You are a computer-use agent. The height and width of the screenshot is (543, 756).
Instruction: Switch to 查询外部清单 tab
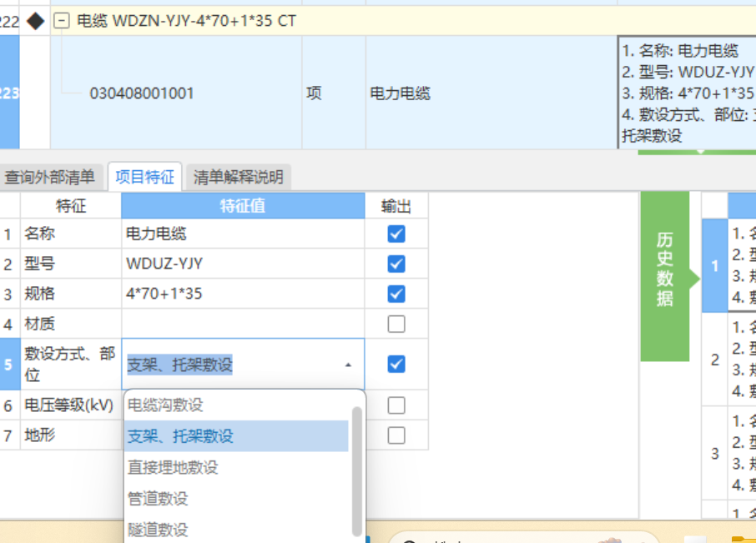tap(50, 177)
